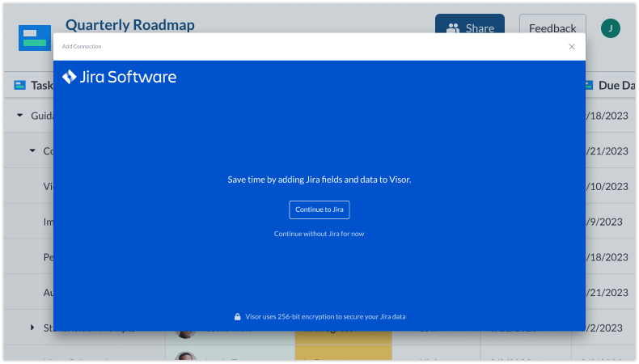This screenshot has width=639, height=364.
Task: Click the Add Connection dialog title
Action: pyautogui.click(x=82, y=46)
